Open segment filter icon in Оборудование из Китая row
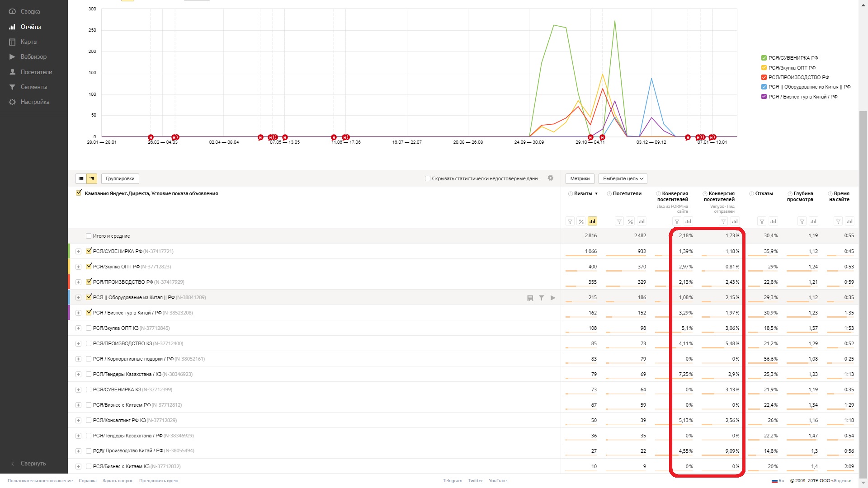Image resolution: width=868 pixels, height=488 pixels. click(541, 298)
